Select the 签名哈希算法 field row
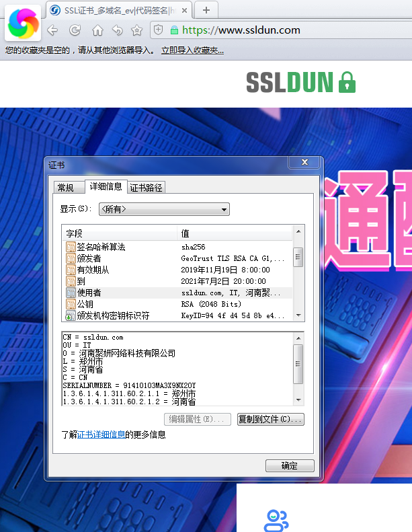 177,247
